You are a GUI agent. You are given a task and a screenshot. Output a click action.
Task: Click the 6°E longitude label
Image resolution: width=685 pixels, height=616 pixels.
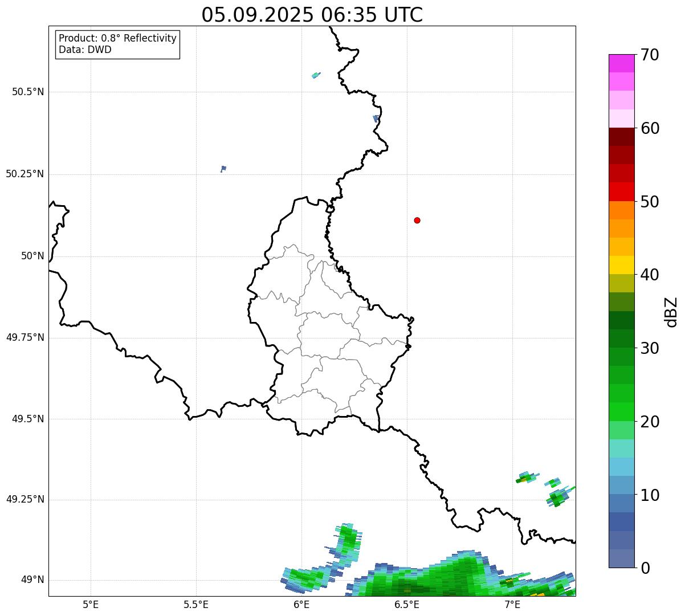point(301,605)
